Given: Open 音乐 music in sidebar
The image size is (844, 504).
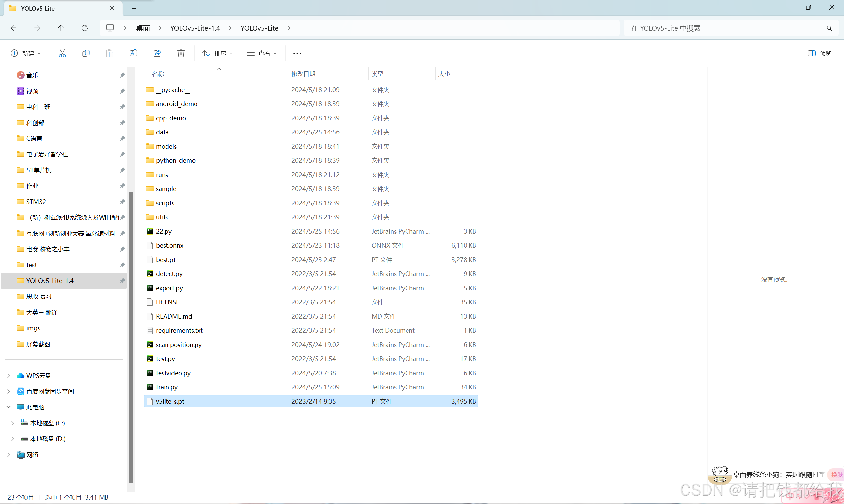Looking at the screenshot, I should tap(32, 75).
